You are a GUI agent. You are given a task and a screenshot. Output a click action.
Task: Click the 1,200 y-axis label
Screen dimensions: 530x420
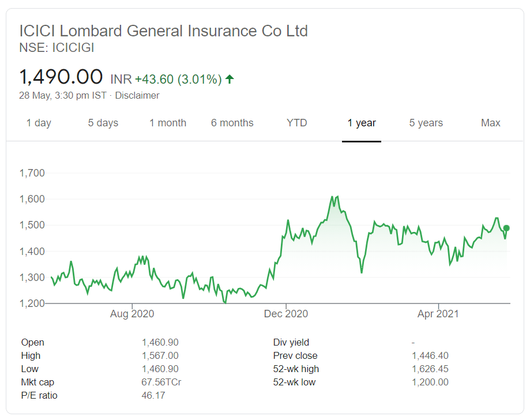[32, 303]
